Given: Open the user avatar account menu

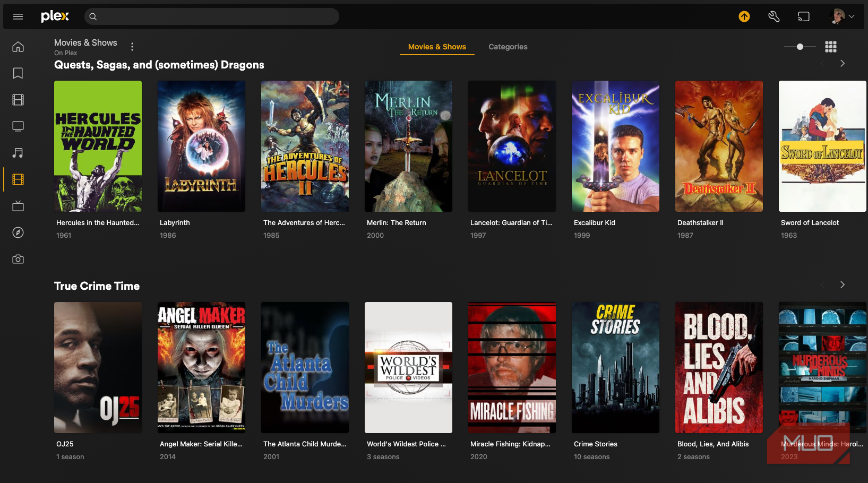Looking at the screenshot, I should (843, 16).
